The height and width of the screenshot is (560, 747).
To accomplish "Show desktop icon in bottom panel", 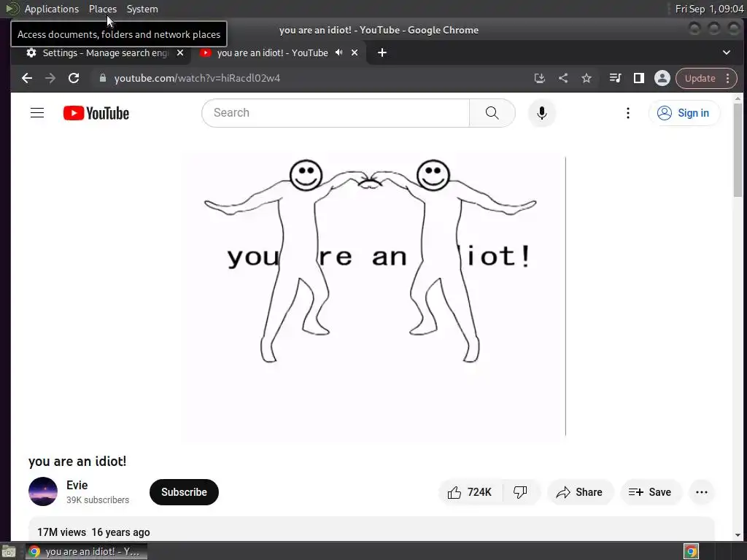I will point(9,551).
